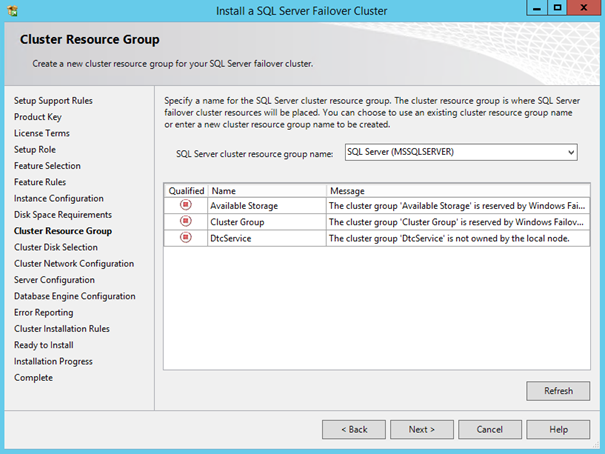Image resolution: width=605 pixels, height=454 pixels.
Task: Click the red status icon for Available Storage
Action: (185, 205)
